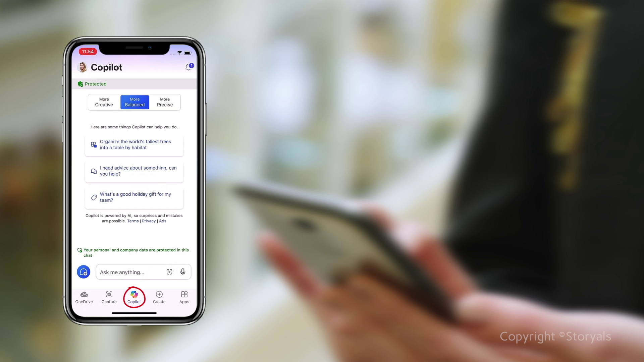
Task: Open the Apps tab
Action: pyautogui.click(x=184, y=297)
